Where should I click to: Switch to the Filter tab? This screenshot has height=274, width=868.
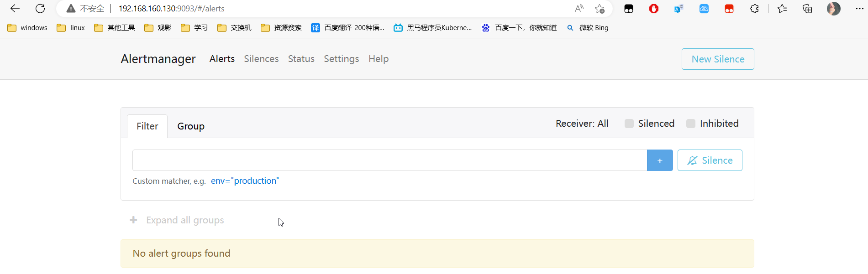click(x=147, y=126)
